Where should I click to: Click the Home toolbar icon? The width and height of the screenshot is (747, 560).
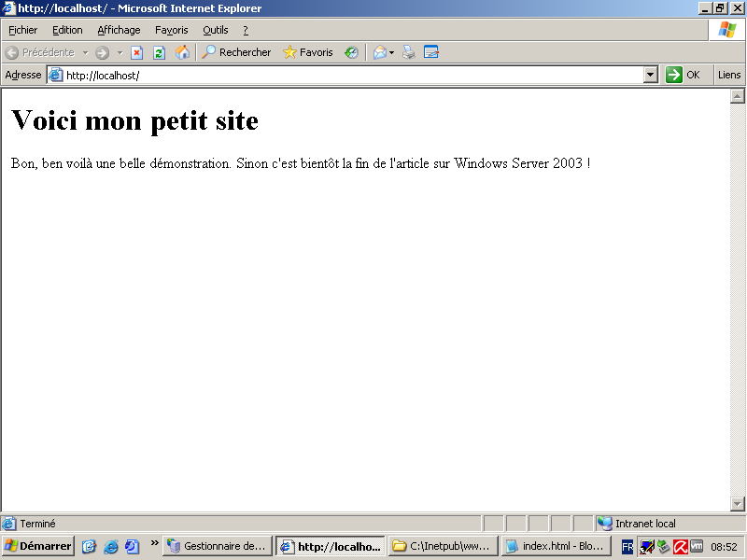pos(183,52)
